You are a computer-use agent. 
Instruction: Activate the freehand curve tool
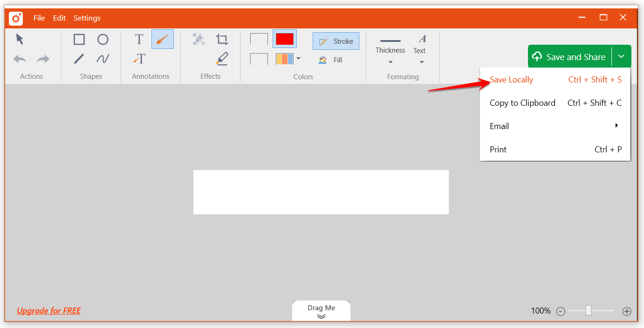pyautogui.click(x=103, y=59)
